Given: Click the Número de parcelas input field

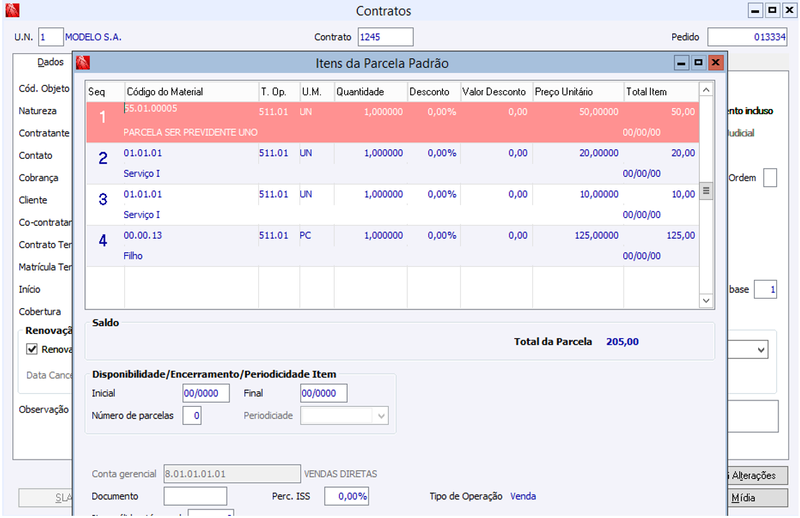Looking at the screenshot, I should [x=192, y=415].
